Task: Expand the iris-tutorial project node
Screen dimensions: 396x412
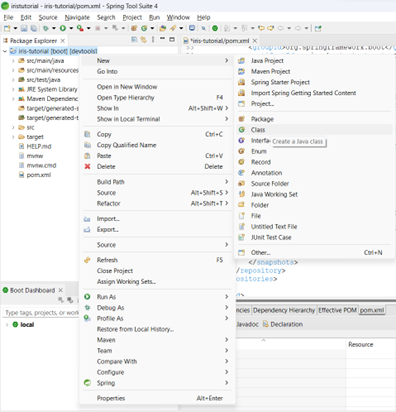Action: 5,51
